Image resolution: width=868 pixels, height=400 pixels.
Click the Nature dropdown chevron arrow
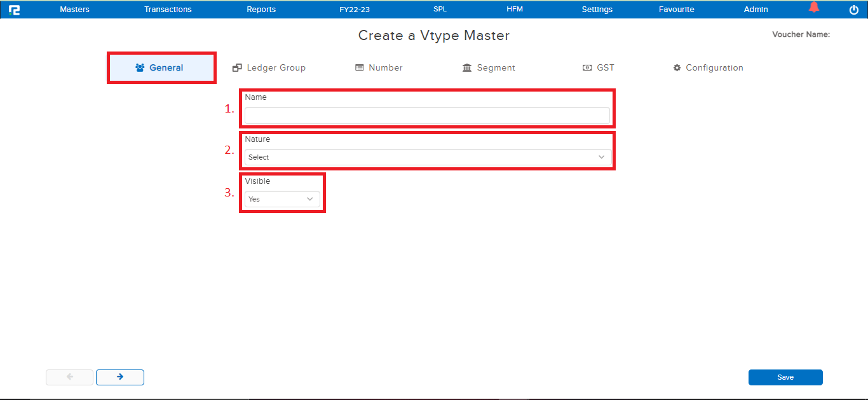pos(602,156)
